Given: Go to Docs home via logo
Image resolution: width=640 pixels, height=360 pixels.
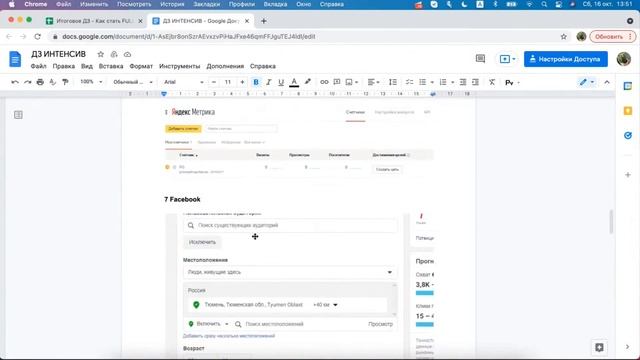Looking at the screenshot, I should click(15, 59).
